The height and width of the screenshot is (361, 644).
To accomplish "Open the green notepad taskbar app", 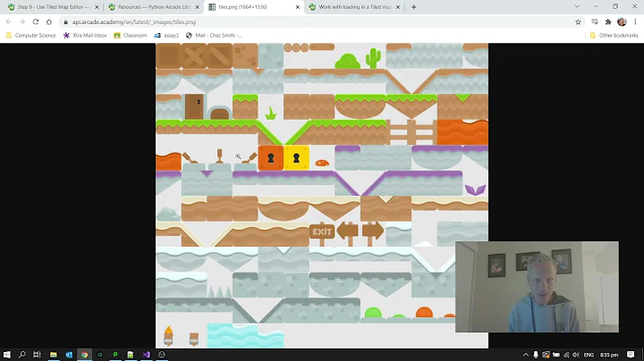I will tap(131, 355).
